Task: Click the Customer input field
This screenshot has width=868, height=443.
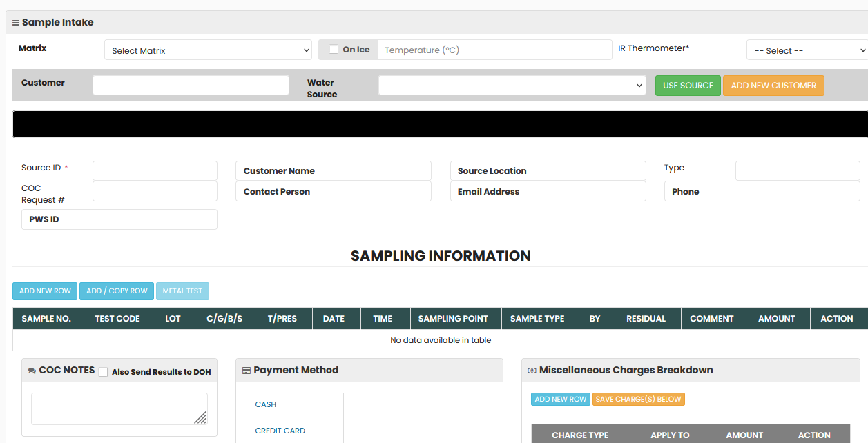Action: (x=191, y=85)
